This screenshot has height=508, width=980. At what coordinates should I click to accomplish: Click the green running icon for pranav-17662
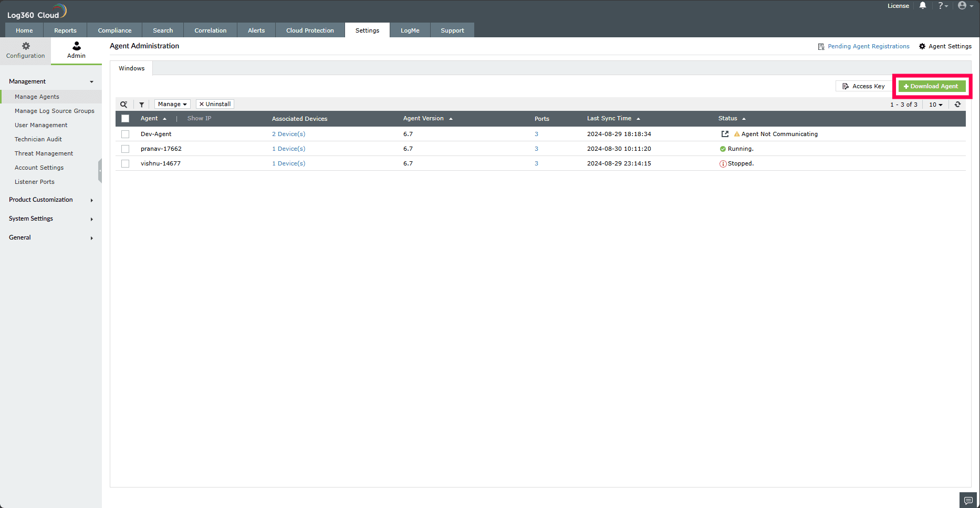click(723, 149)
